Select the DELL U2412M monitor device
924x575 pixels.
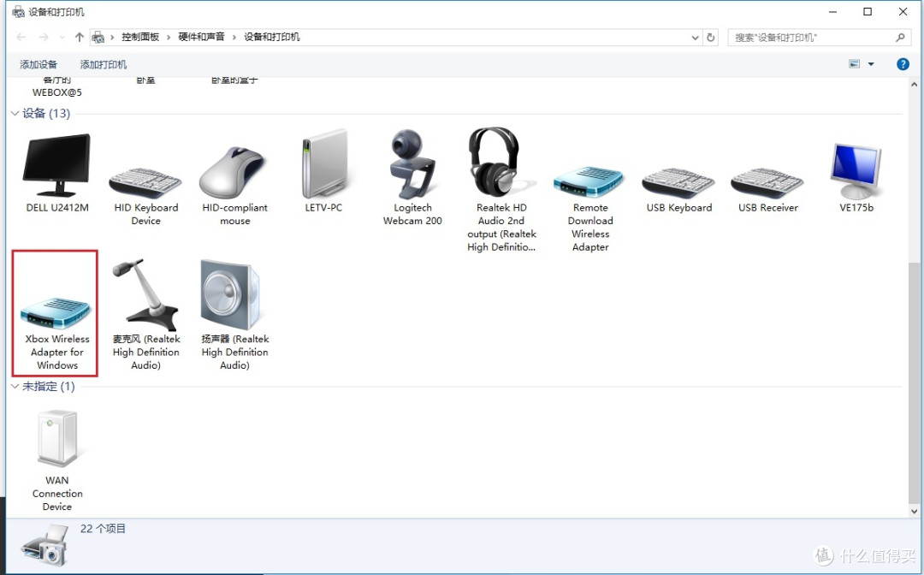(x=57, y=173)
